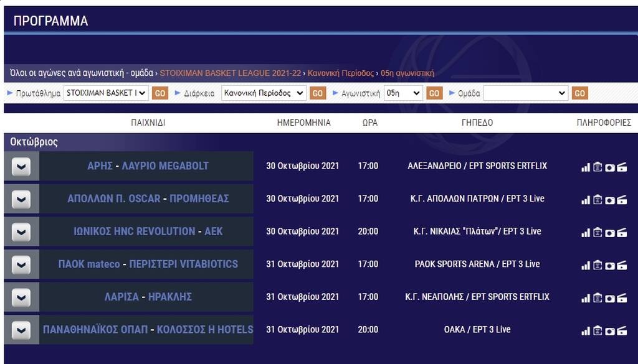
Task: Click GO button next to Διάρκεια
Action: [x=318, y=93]
